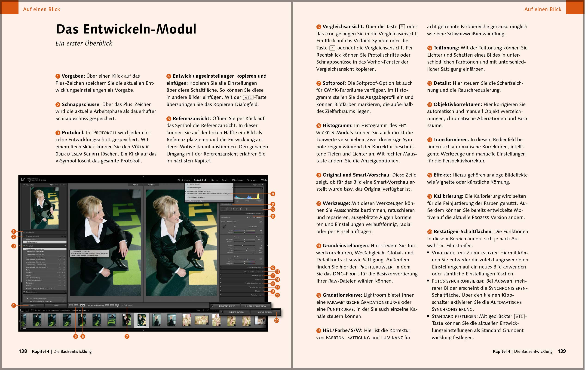Collapse the Histogramm panel triangle

[x=263, y=185]
